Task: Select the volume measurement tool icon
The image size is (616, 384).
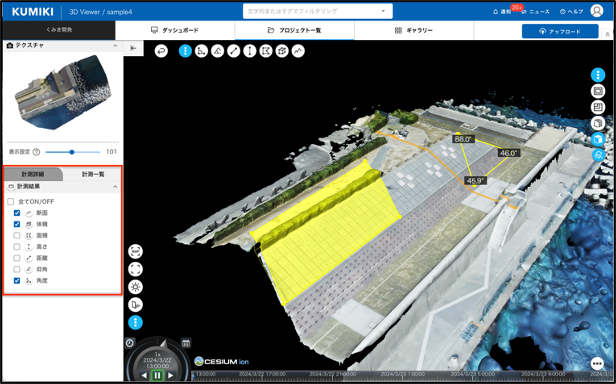Action: 282,51
